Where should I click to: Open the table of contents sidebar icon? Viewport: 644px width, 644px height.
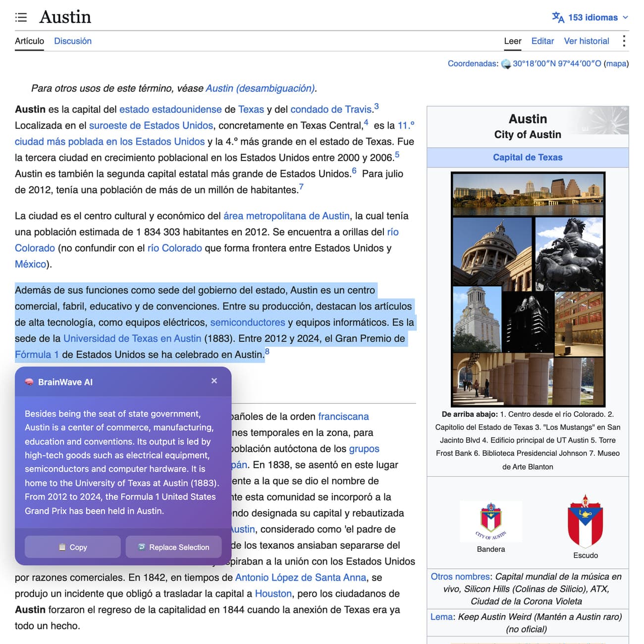coord(21,17)
